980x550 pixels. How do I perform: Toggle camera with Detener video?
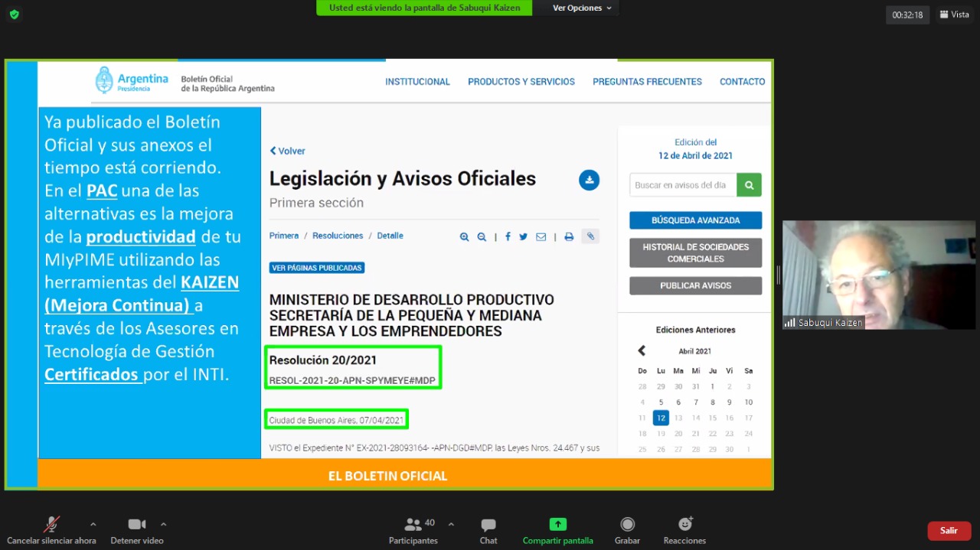click(137, 531)
